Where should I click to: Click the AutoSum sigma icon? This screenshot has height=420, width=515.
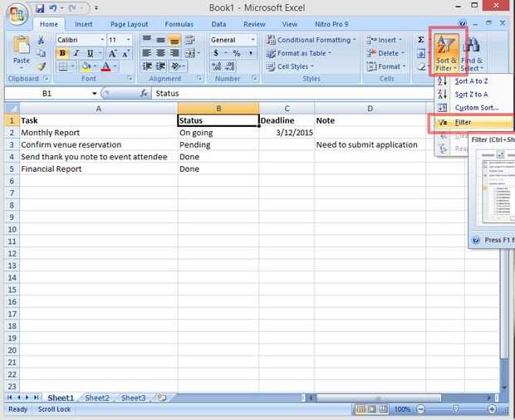421,40
